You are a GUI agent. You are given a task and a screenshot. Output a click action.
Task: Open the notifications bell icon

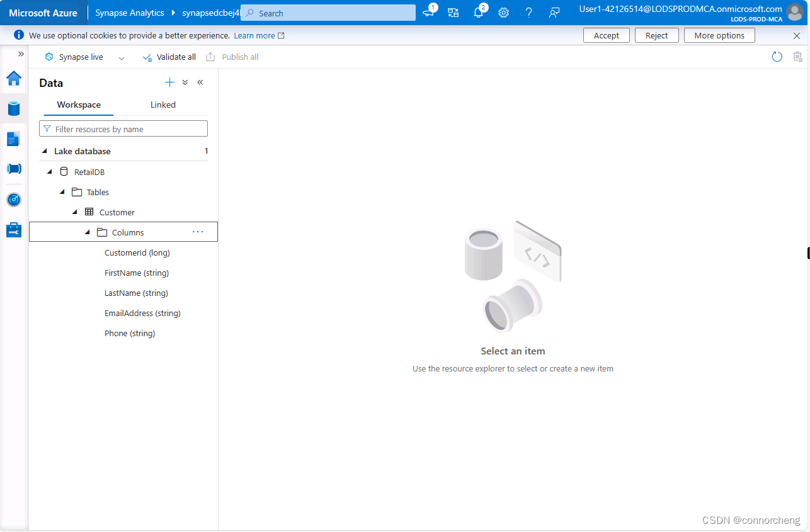(479, 13)
